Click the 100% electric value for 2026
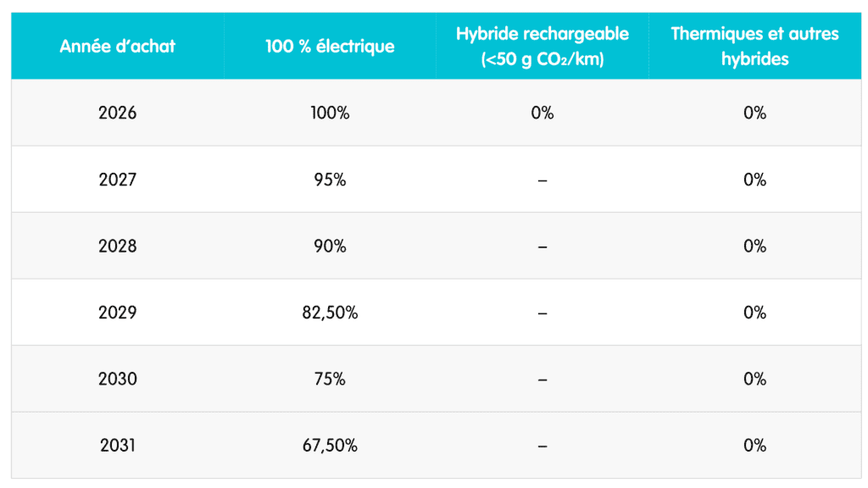Viewport: 868px width, 488px height. coord(330,113)
